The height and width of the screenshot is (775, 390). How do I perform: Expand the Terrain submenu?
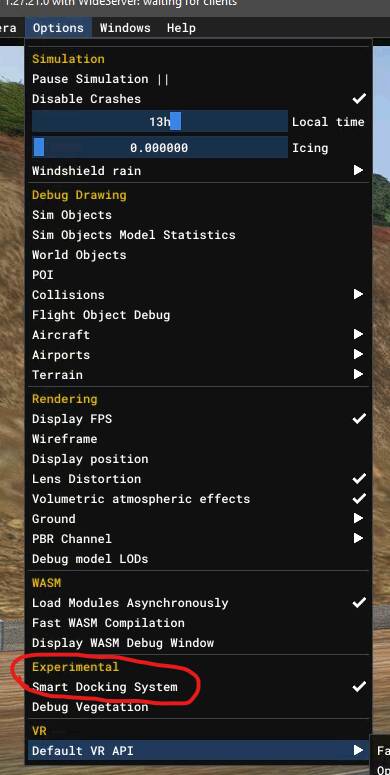tap(199, 375)
